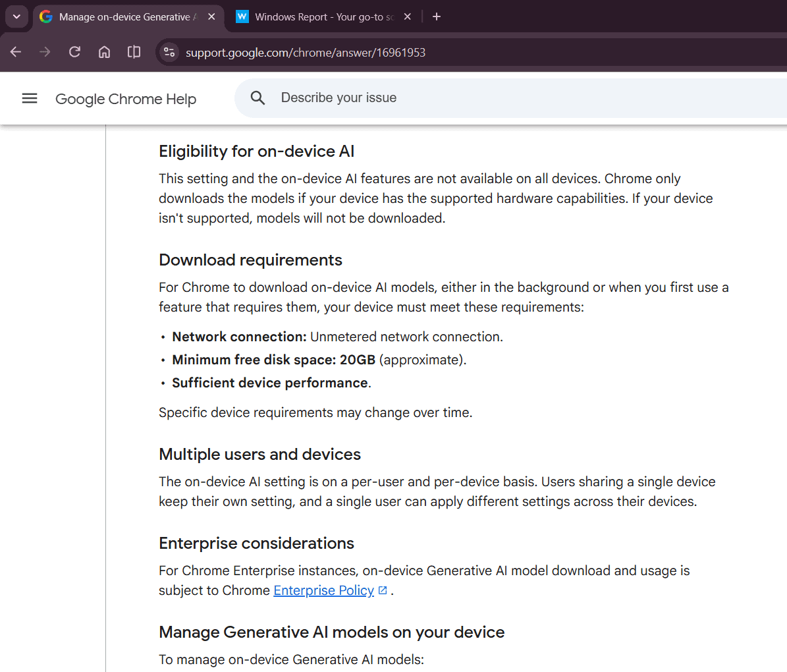Go back to the previous page
This screenshot has height=672, width=787.
coord(16,52)
